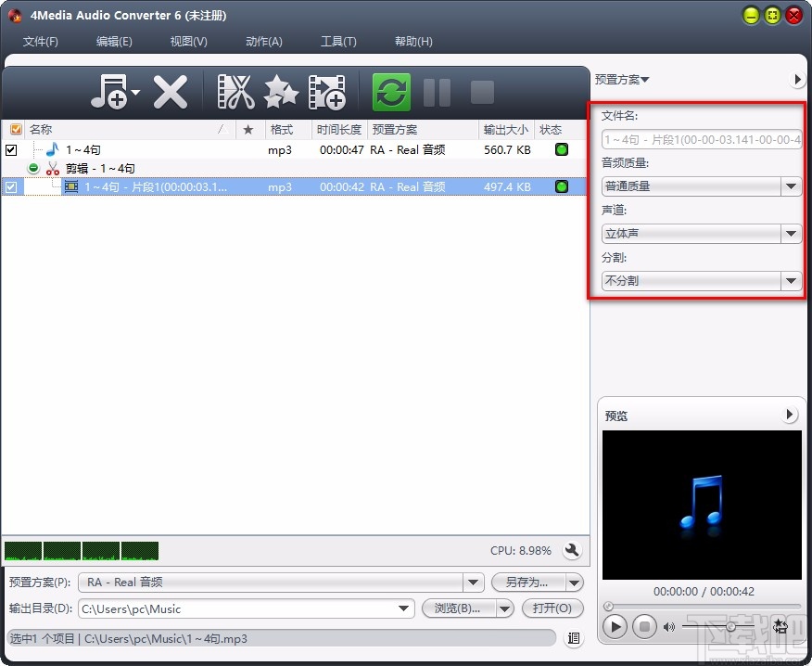
Task: Click the preview seek progress bar
Action: click(702, 606)
